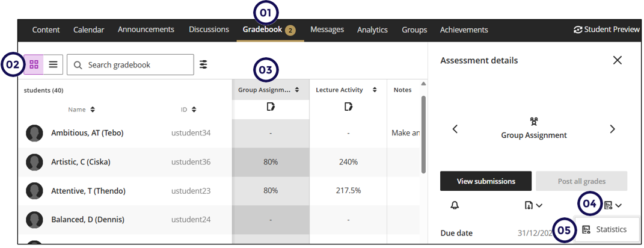Click the Lecture Activity column assignment icon
644x248 pixels.
[x=348, y=107]
